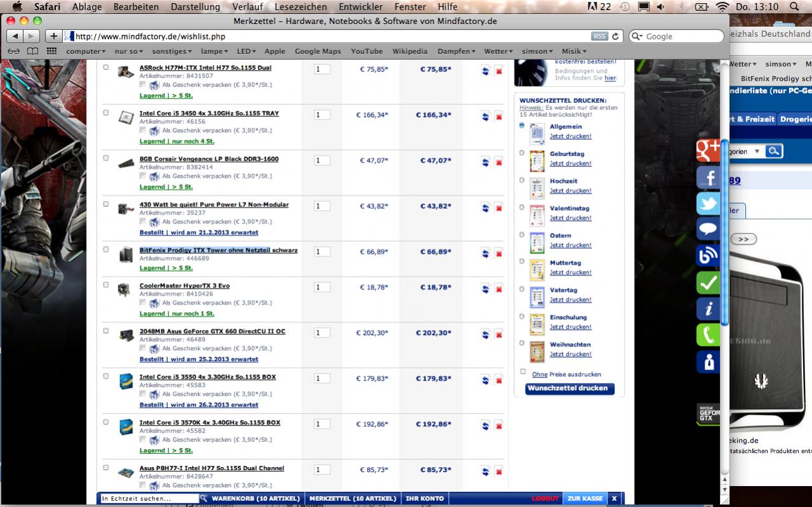Expand the 'computer' bookmarks folder
Viewport: 812px width, 507px height.
(86, 51)
